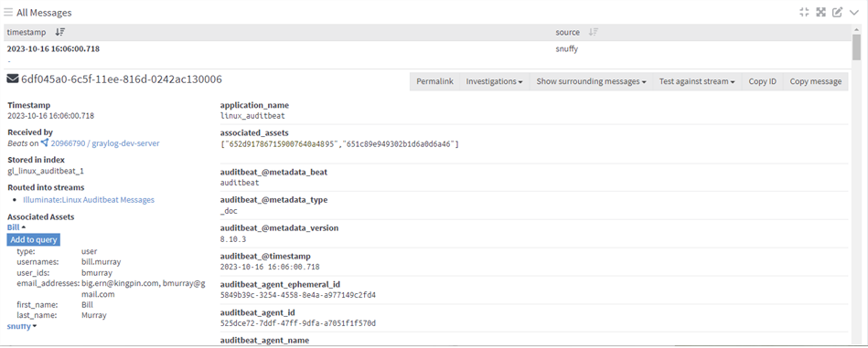Click the bill.murray usernames value
The width and height of the screenshot is (868, 348).
[x=102, y=262]
